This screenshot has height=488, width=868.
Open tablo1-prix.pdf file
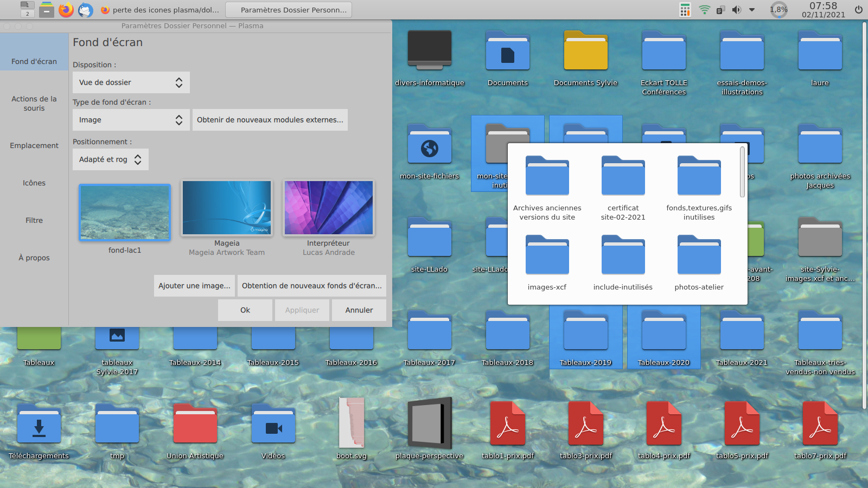508,423
